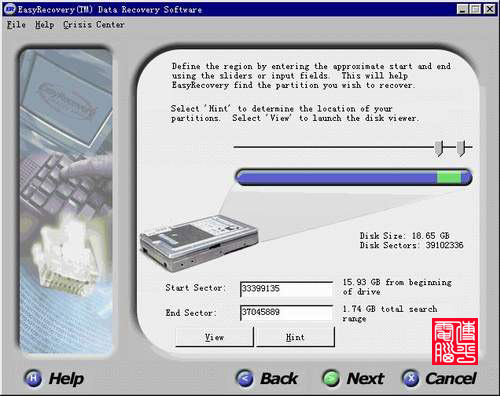This screenshot has width=500, height=396.
Task: Open the File menu
Action: [16, 25]
